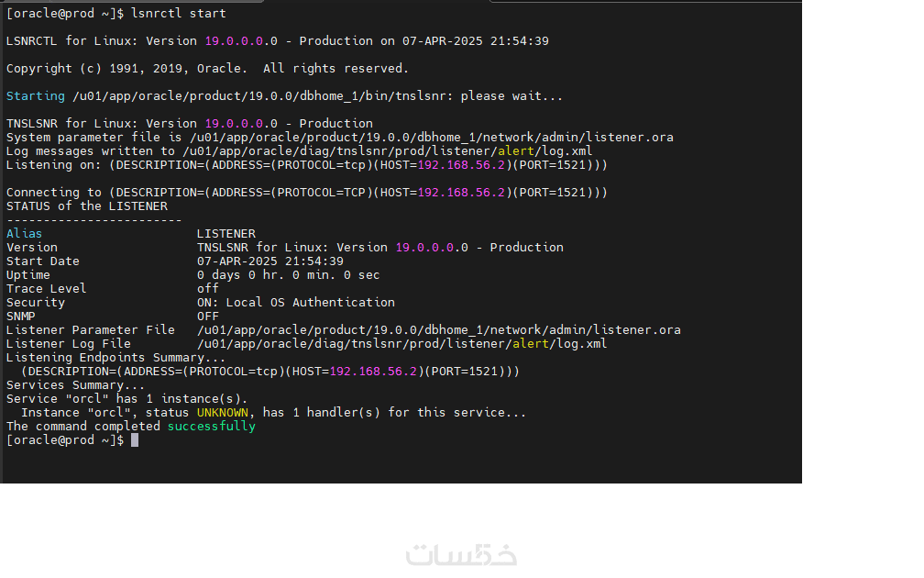Click 'Service "orcl" has 1 instance(s).' line
The image size is (924, 578).
click(126, 399)
